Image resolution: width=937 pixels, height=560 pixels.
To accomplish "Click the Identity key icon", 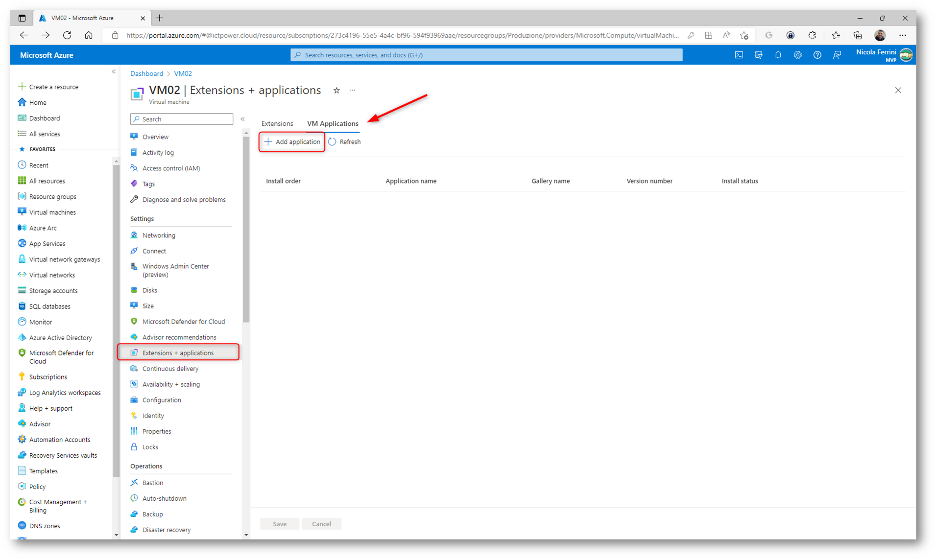I will 134,415.
